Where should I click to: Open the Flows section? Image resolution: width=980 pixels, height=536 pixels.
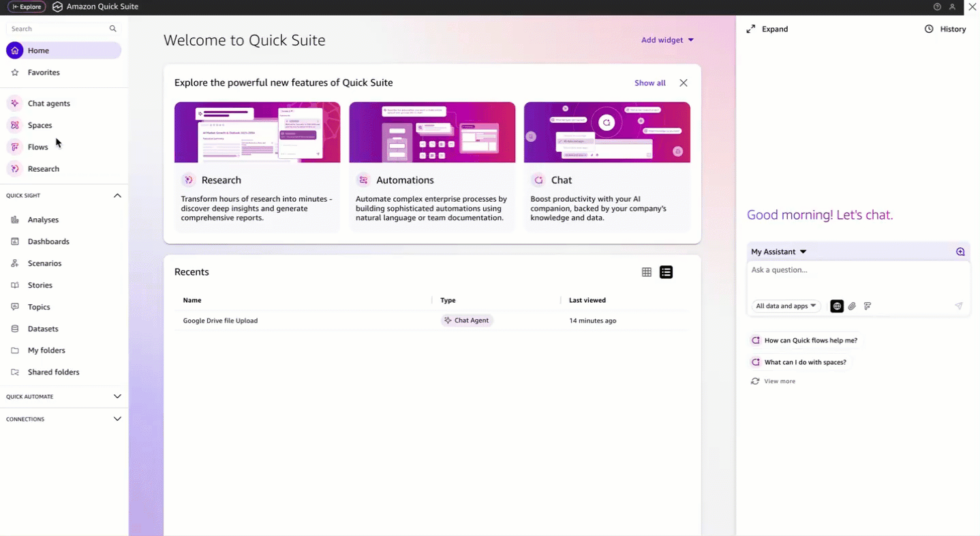click(x=37, y=147)
